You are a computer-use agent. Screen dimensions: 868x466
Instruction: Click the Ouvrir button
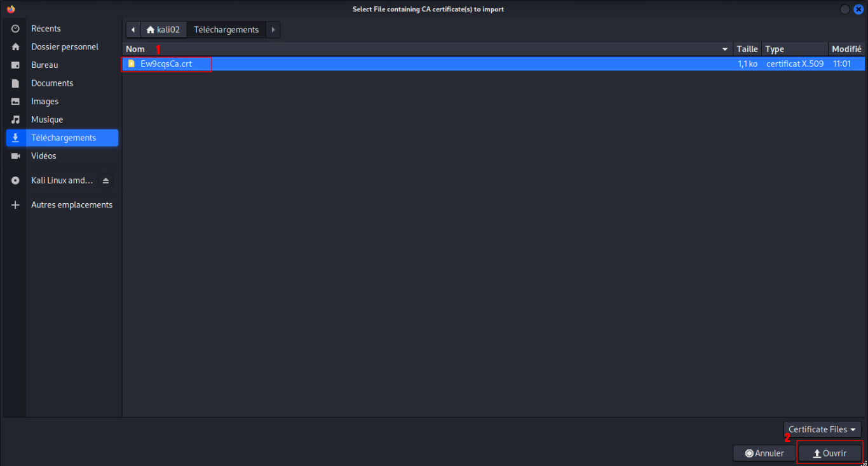tap(829, 453)
